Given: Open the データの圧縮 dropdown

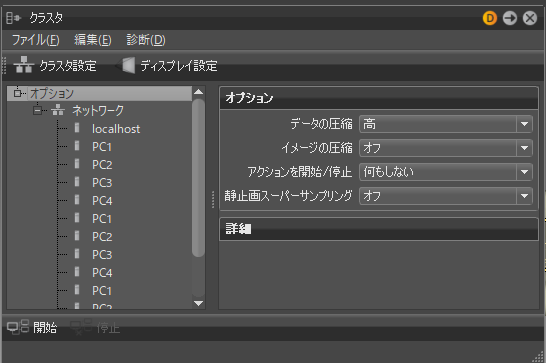Looking at the screenshot, I should [446, 124].
